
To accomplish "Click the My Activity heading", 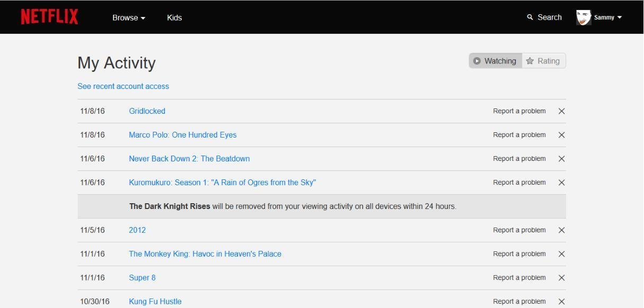I will pos(117,63).
